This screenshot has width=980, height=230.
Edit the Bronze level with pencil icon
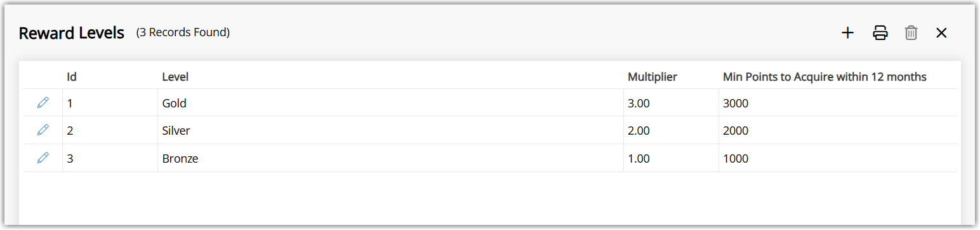pos(43,158)
